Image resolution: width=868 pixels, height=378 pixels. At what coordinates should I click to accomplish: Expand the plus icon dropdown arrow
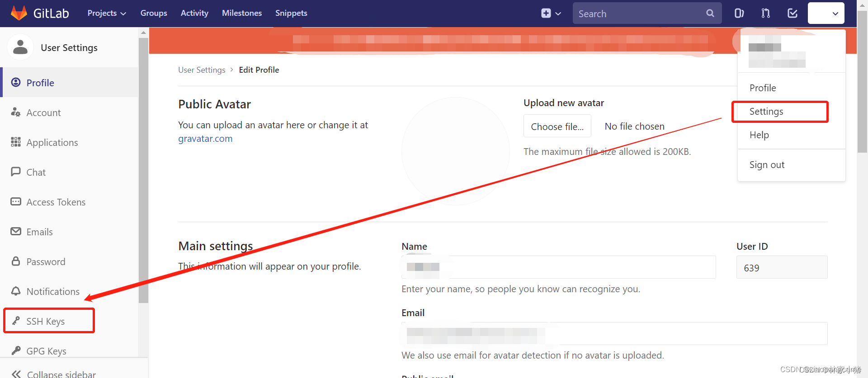point(558,14)
